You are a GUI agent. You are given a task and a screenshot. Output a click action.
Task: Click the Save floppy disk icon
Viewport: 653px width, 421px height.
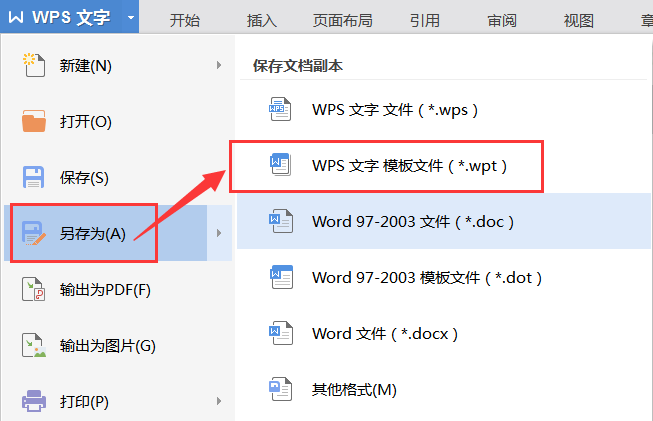[x=33, y=177]
